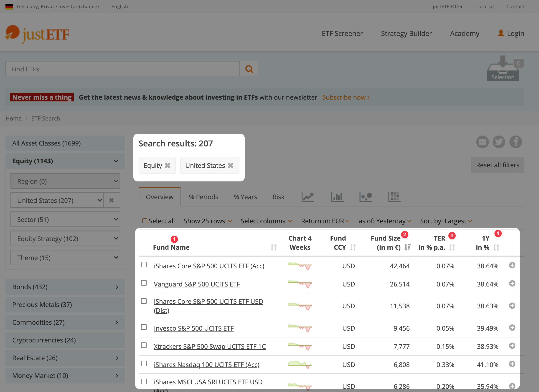This screenshot has height=392, width=539.
Task: Clear United States region filter X
Action: [x=112, y=200]
